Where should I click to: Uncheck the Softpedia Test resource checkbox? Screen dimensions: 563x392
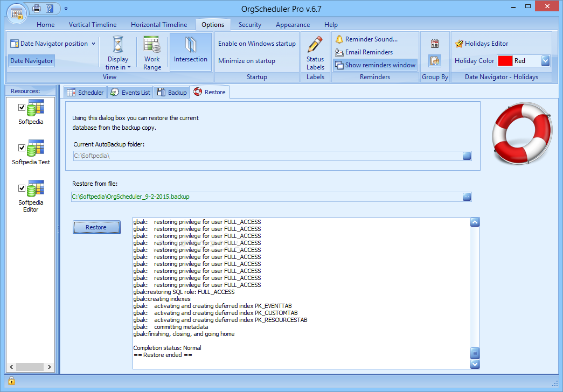pos(22,148)
